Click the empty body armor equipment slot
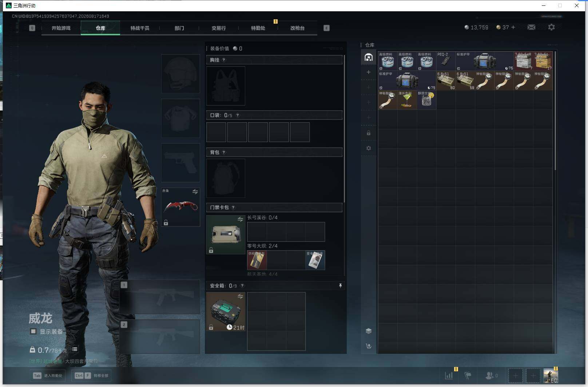This screenshot has height=387, width=588. [x=180, y=118]
